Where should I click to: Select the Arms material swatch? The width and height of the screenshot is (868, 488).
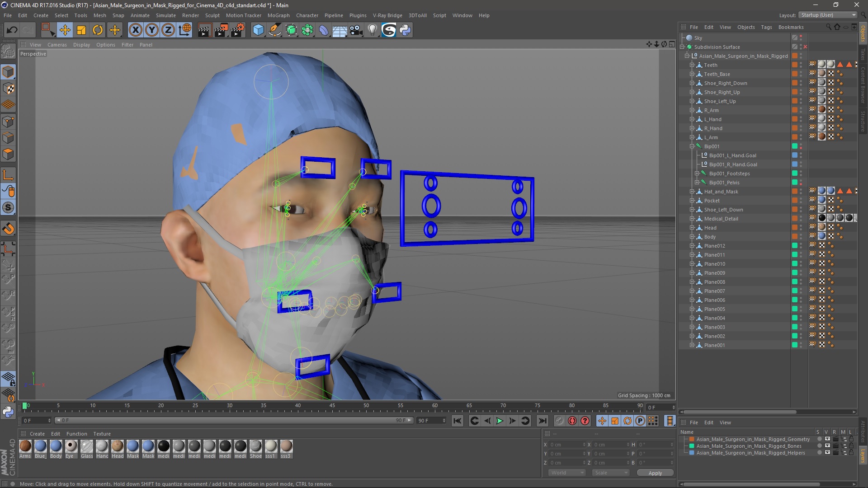(25, 449)
